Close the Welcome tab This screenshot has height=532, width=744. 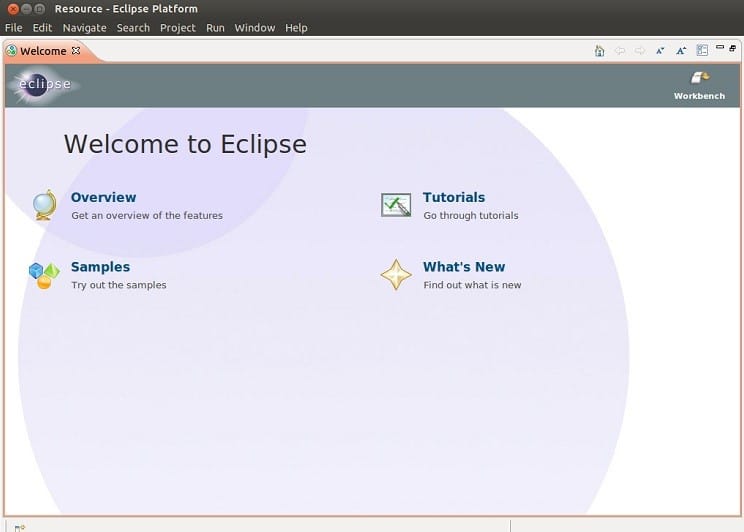point(76,50)
